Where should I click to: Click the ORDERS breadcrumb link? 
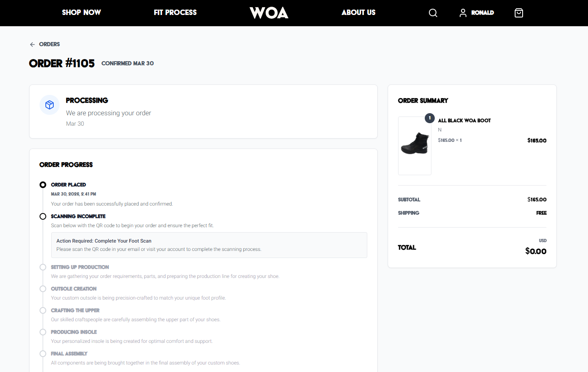pyautogui.click(x=50, y=44)
